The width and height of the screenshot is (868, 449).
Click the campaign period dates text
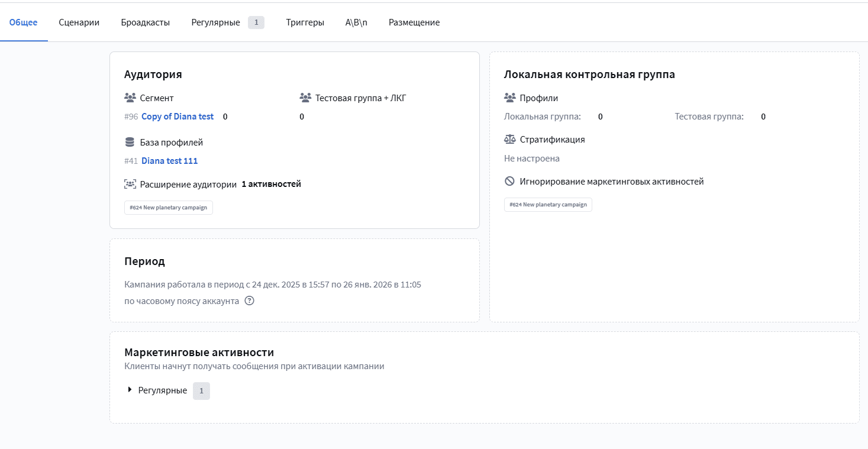273,285
